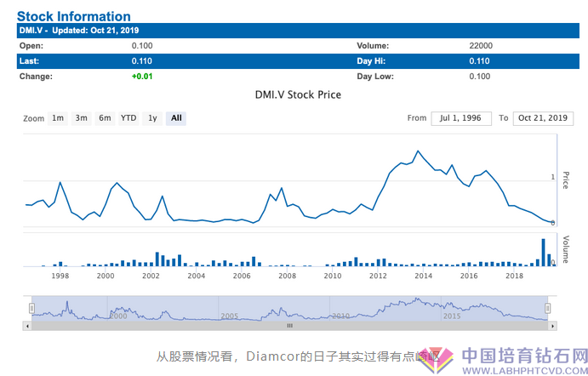Click the Price axis label
This screenshot has width=588, height=376.
tap(566, 180)
